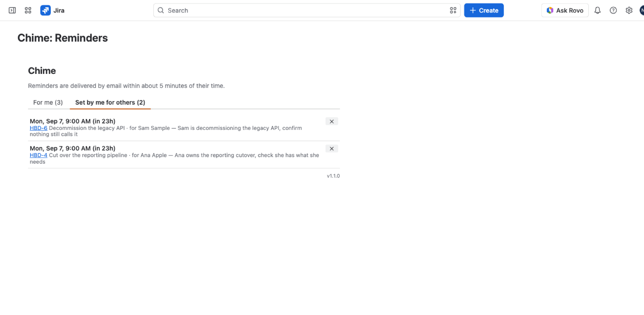The width and height of the screenshot is (644, 315).
Task: Open the help question mark icon
Action: (613, 10)
